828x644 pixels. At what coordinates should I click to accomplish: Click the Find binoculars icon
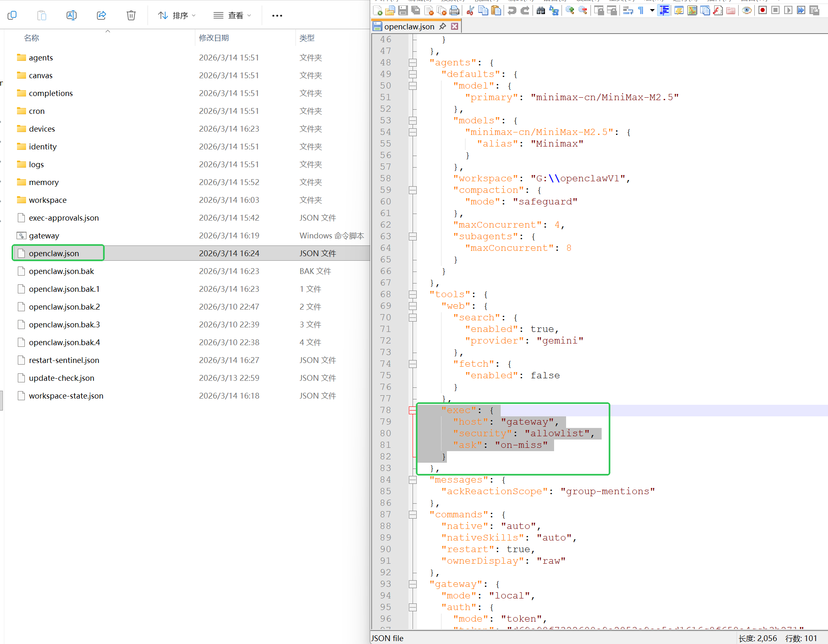click(540, 10)
